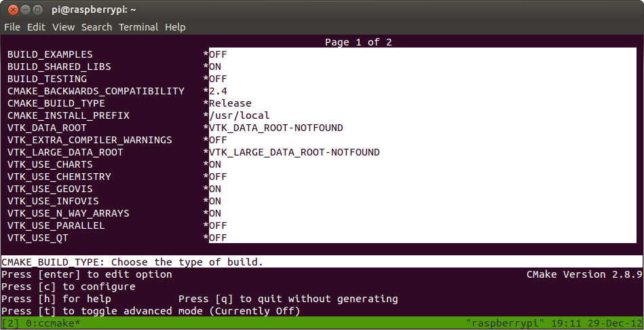Select the VTK_EXTRA_COMPILER_WARNINGS option name
The height and width of the screenshot is (330, 644).
point(90,140)
